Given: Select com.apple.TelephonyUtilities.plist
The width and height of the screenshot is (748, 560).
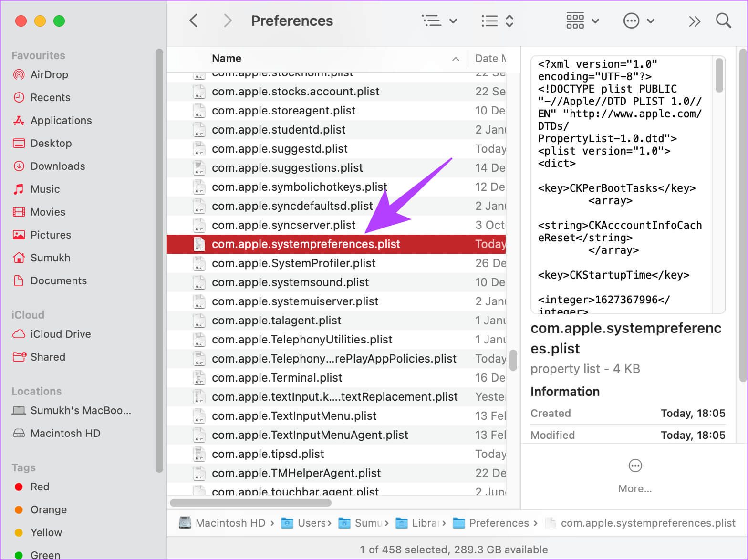Looking at the screenshot, I should 336,339.
